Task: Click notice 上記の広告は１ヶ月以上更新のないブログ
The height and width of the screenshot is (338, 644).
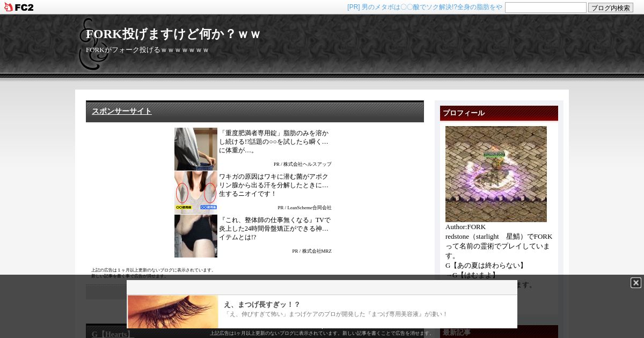Action: pos(153,270)
